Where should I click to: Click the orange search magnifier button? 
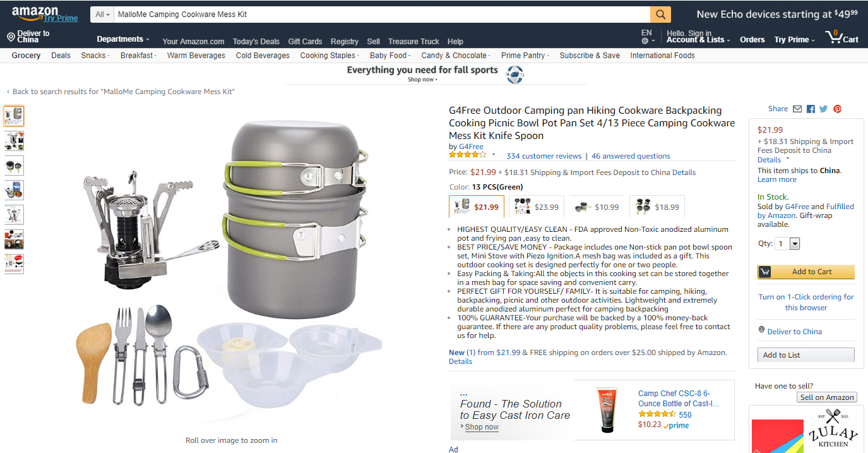point(660,15)
